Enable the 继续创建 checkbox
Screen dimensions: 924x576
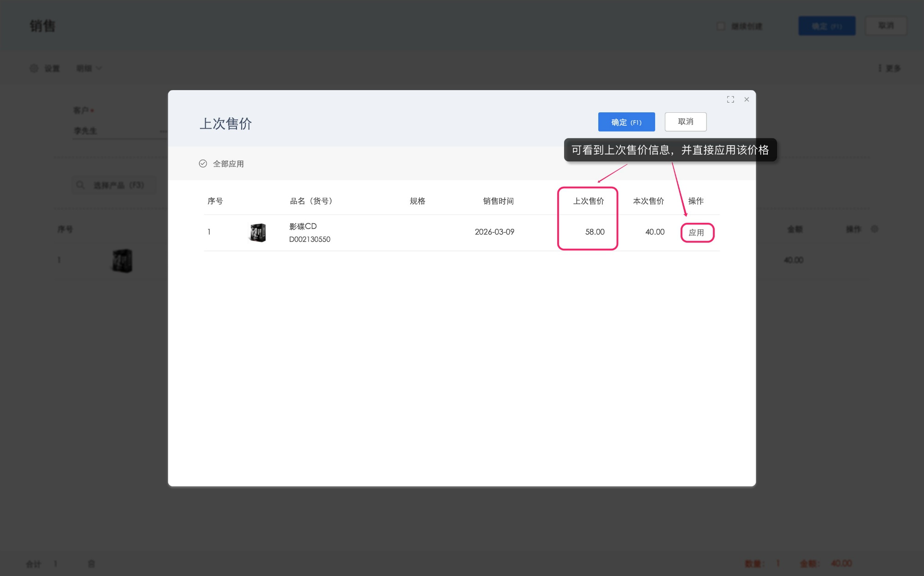pyautogui.click(x=721, y=26)
